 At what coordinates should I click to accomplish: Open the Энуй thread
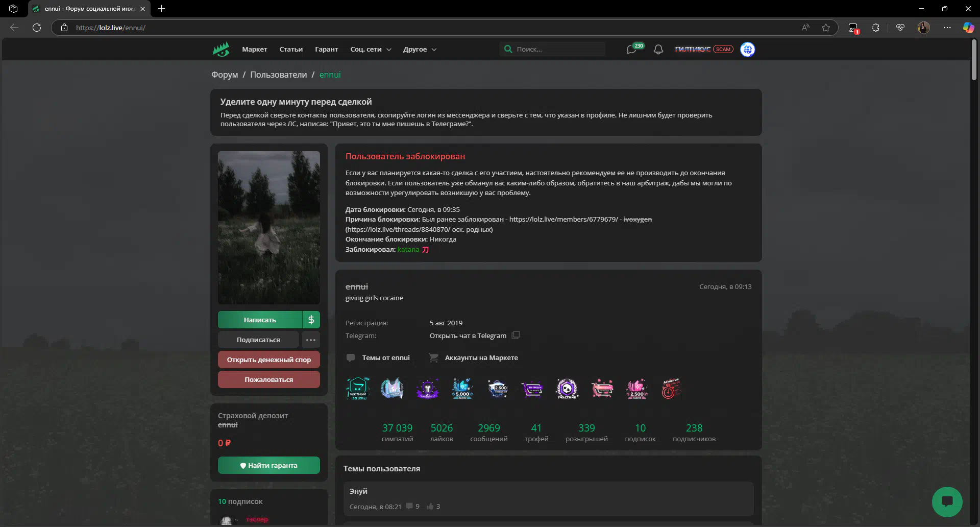[x=358, y=491]
